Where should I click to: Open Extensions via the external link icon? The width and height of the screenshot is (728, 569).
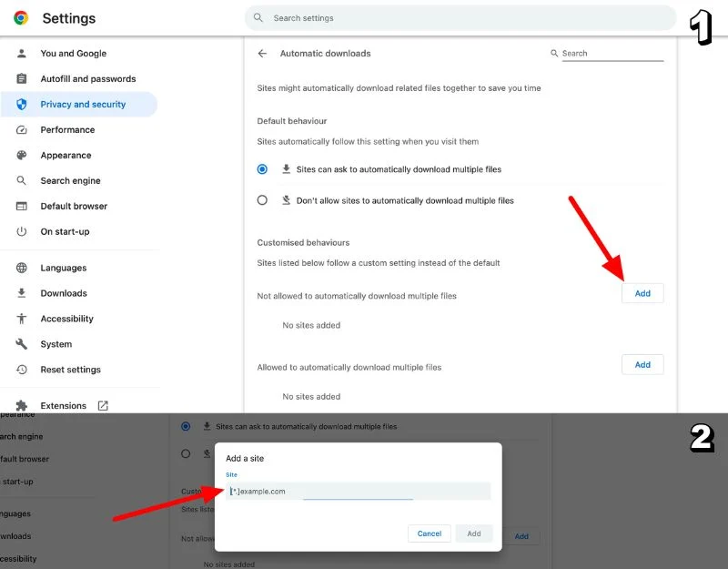click(x=103, y=405)
